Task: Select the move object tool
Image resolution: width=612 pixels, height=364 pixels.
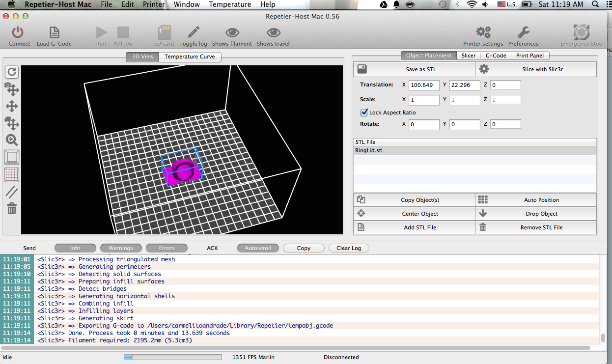Action: tap(12, 123)
